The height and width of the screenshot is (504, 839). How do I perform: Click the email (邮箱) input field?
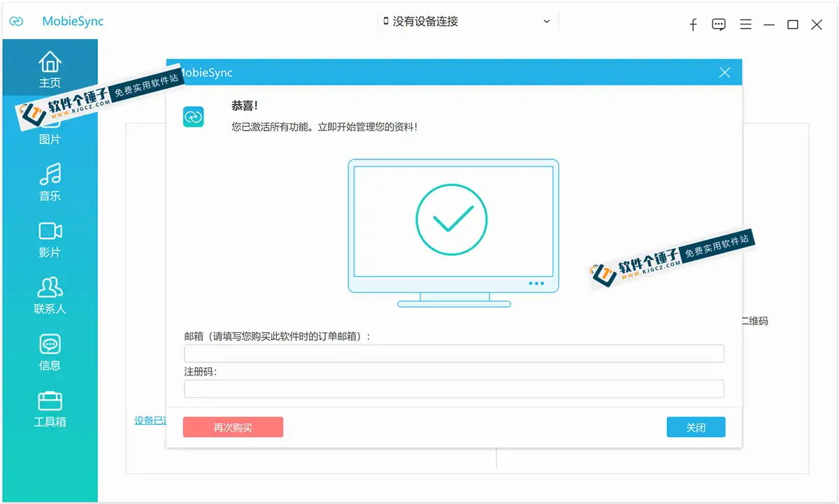(x=454, y=354)
